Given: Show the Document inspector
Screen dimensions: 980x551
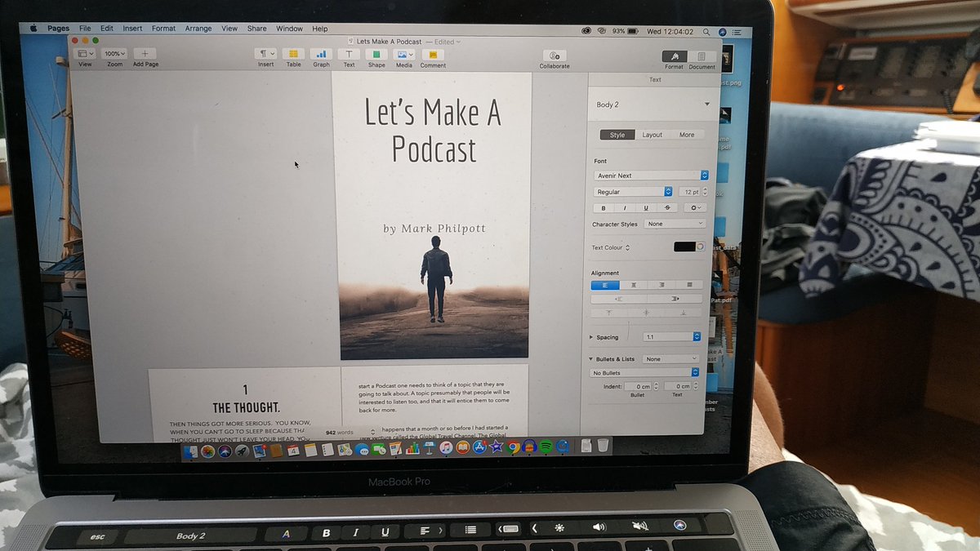Looking at the screenshot, I should tap(701, 56).
